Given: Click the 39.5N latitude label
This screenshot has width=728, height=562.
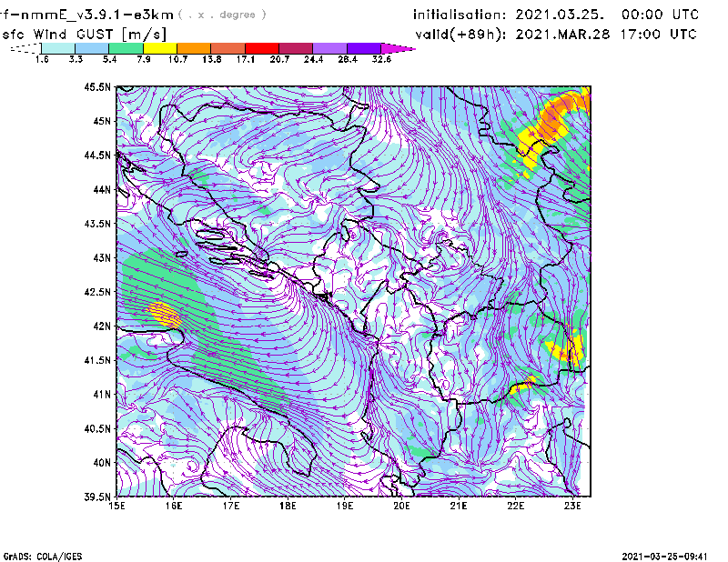Looking at the screenshot, I should click(x=97, y=497).
